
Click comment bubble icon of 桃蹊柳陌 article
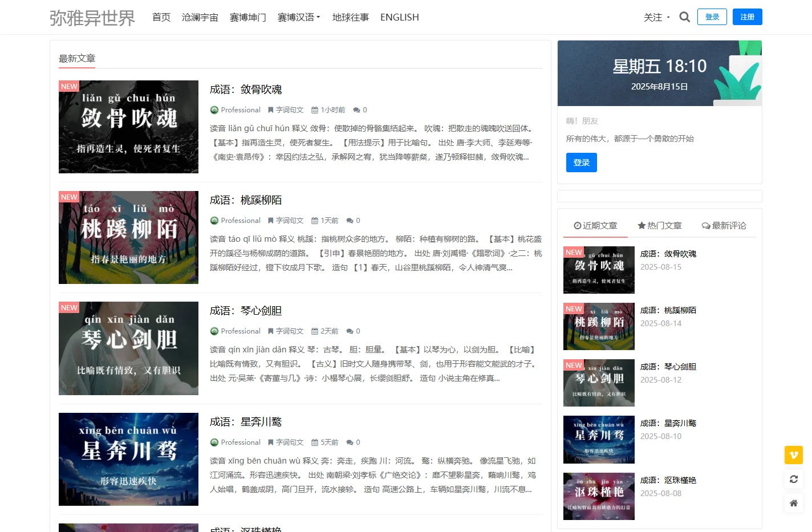tap(350, 221)
